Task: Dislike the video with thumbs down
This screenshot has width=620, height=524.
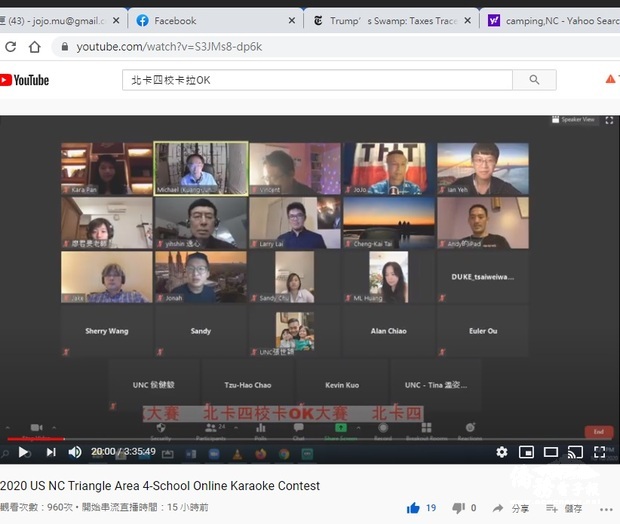Action: pyautogui.click(x=459, y=508)
